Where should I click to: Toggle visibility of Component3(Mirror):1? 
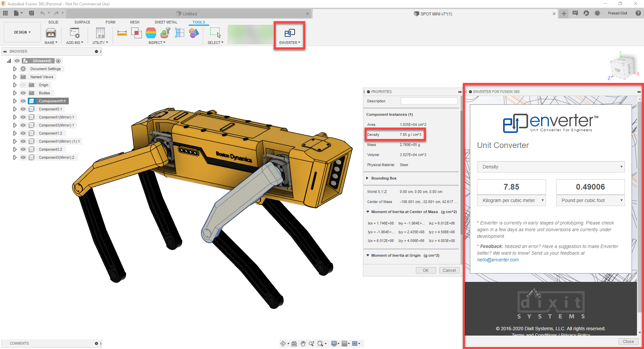click(x=23, y=125)
